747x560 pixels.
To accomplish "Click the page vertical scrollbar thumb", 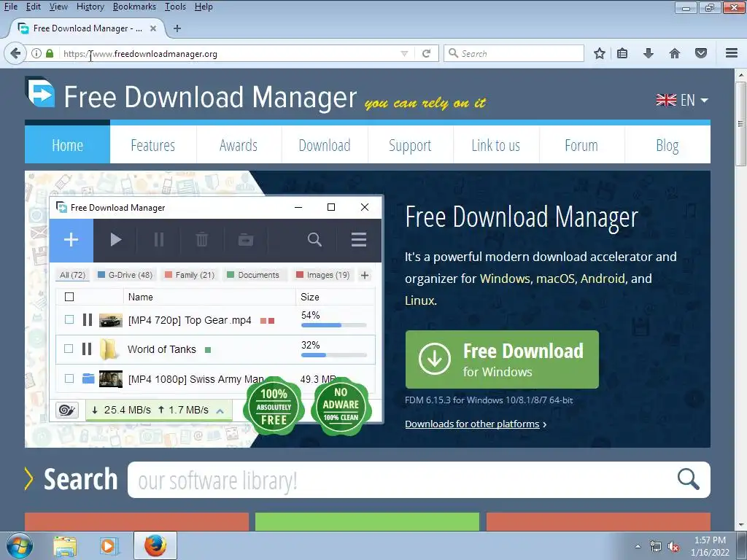I will (x=740, y=124).
